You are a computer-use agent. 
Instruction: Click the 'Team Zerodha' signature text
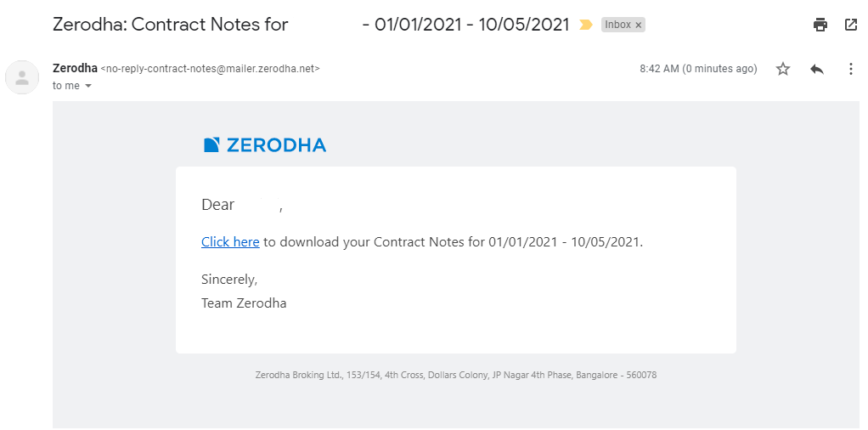244,303
